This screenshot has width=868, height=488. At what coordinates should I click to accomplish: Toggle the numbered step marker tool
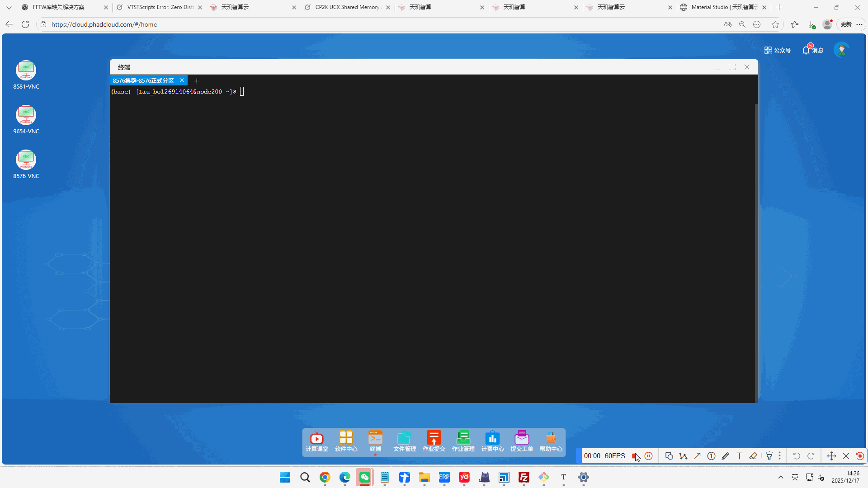(x=711, y=456)
